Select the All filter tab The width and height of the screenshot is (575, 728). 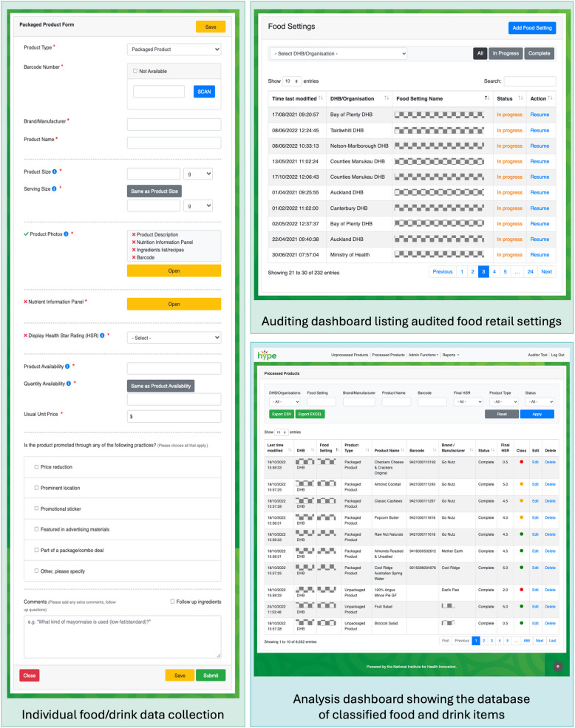click(x=480, y=53)
